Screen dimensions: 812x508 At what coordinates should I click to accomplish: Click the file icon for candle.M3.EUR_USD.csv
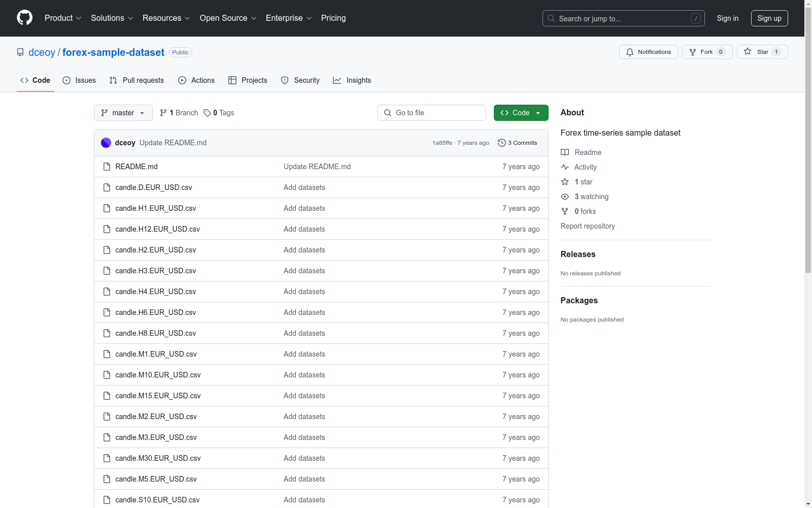click(107, 437)
